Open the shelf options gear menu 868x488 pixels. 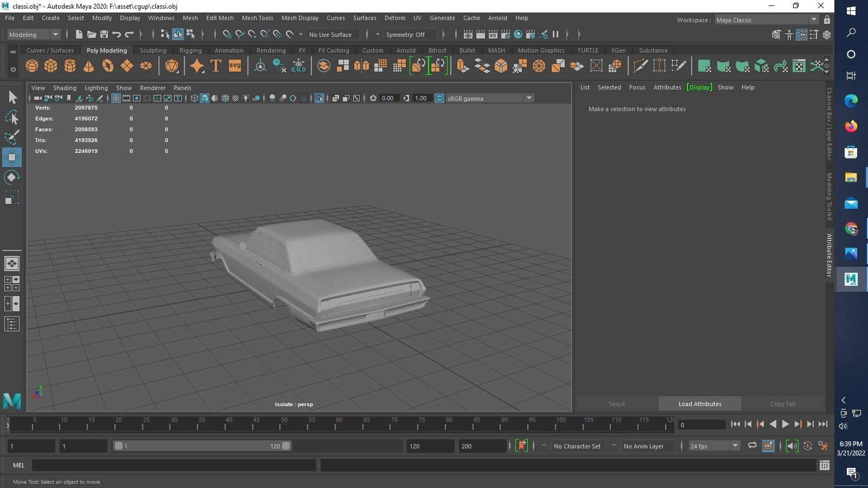pyautogui.click(x=13, y=69)
